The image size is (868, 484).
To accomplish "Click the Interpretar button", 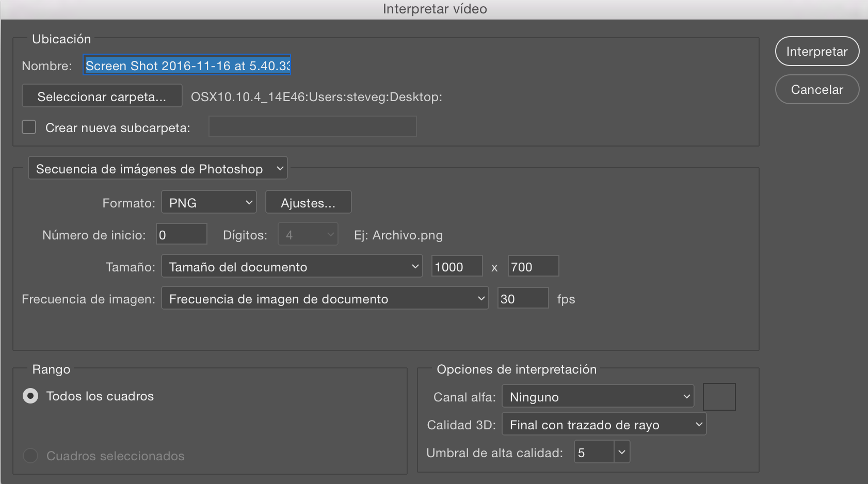I will point(817,51).
